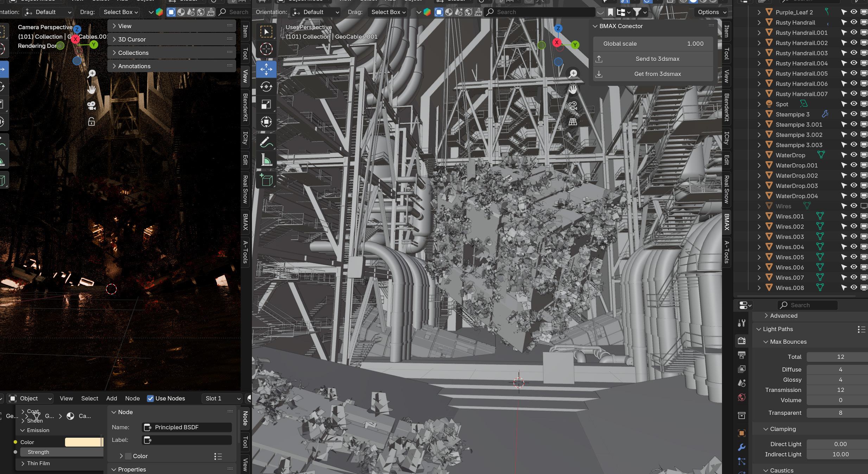
Task: Switch perspective/orthographic grid icon in right viewport
Action: tap(573, 122)
